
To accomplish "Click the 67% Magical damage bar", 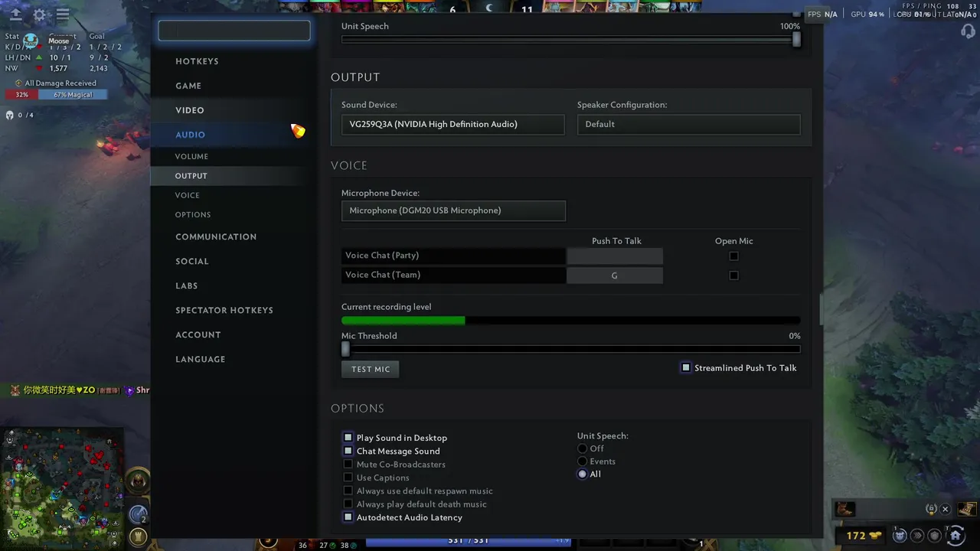I will (73, 95).
